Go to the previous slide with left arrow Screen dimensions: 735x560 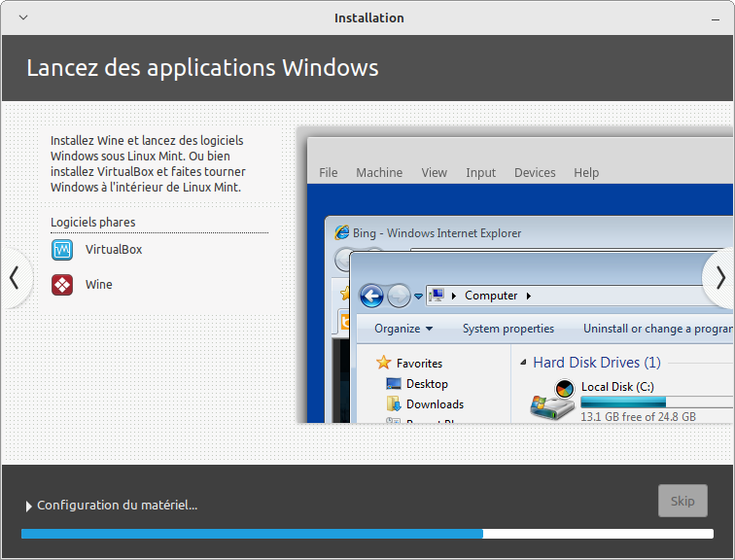[x=14, y=279]
